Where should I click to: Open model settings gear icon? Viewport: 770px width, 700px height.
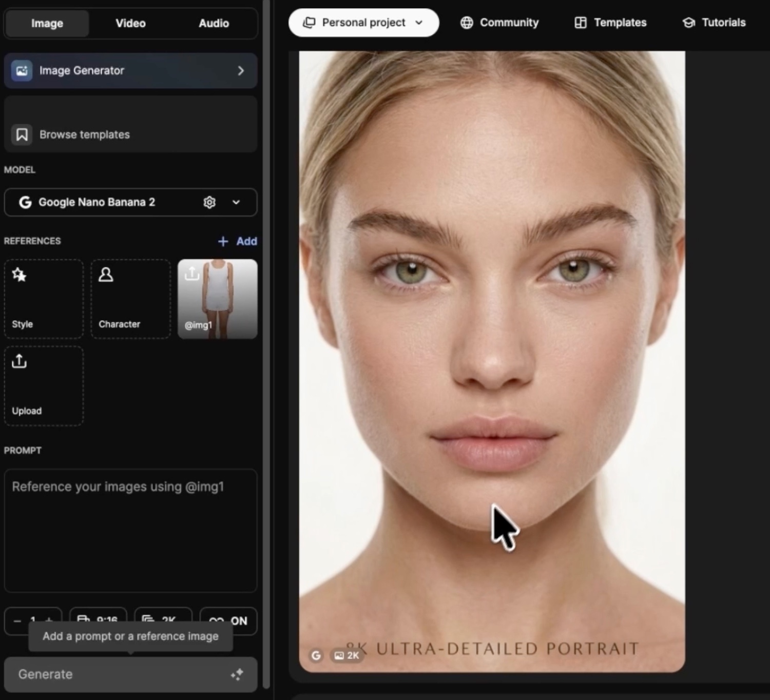[x=209, y=202]
